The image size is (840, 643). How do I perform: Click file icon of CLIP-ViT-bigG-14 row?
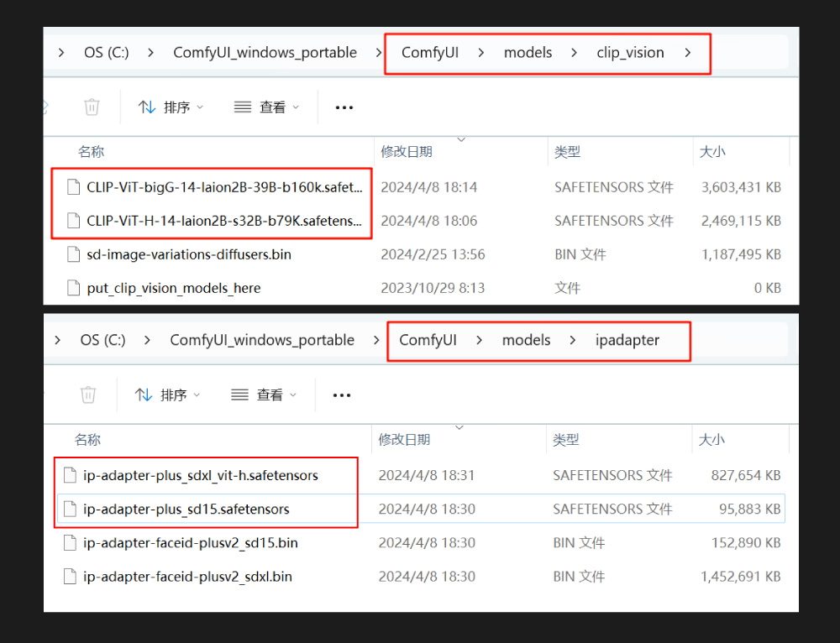click(x=73, y=187)
